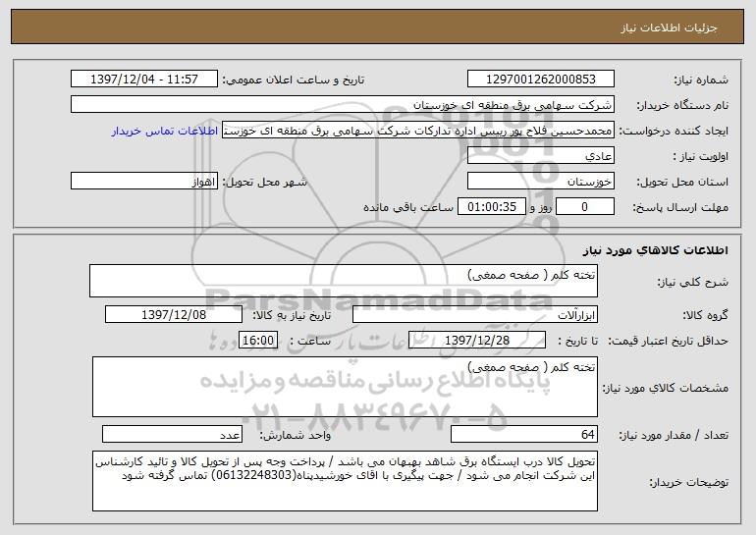
Task: Click the label توضیحات خریدار
Action: click(689, 482)
